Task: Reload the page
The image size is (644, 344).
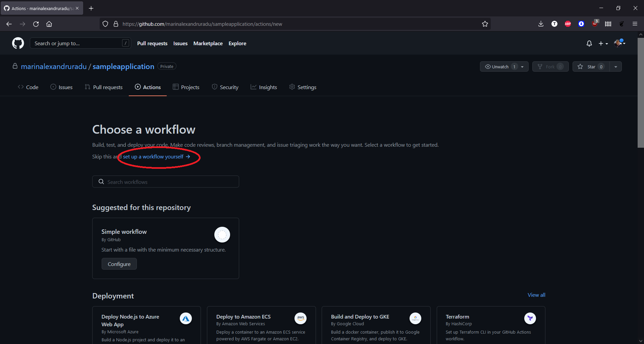Action: [x=36, y=24]
